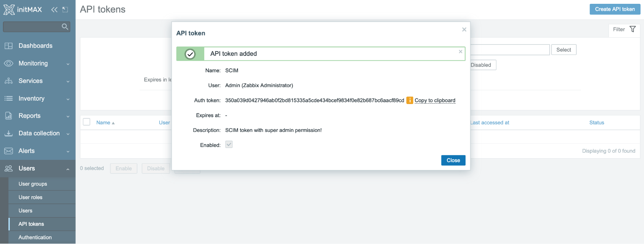Open the Authentication menu item
The image size is (644, 244).
point(34,237)
